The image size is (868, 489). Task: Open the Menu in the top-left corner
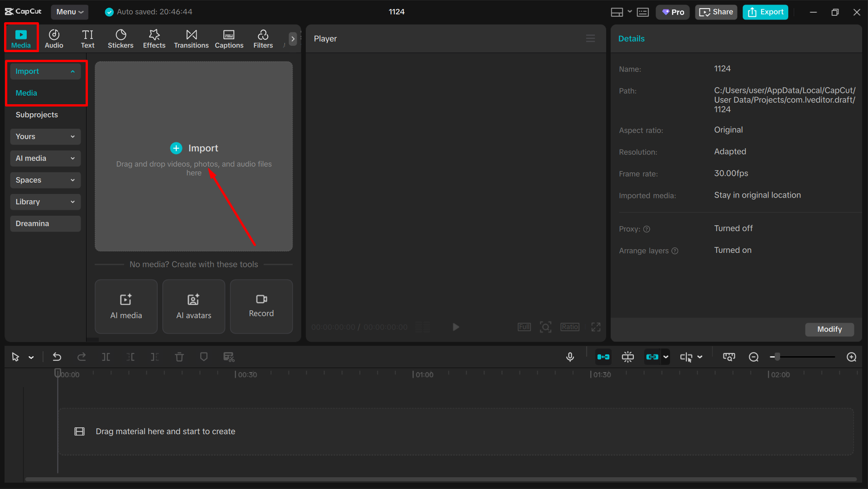pos(69,12)
